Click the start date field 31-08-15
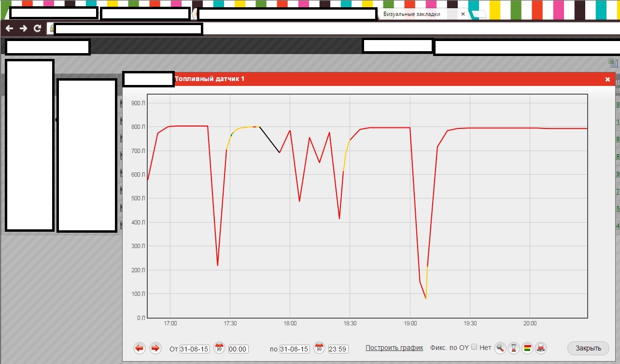Viewport: 620px width, 364px height. pyautogui.click(x=195, y=349)
